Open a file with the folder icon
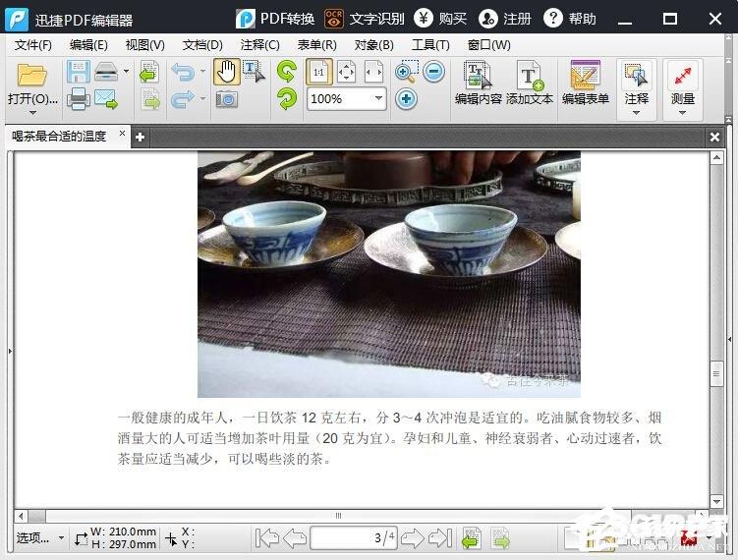 point(31,75)
